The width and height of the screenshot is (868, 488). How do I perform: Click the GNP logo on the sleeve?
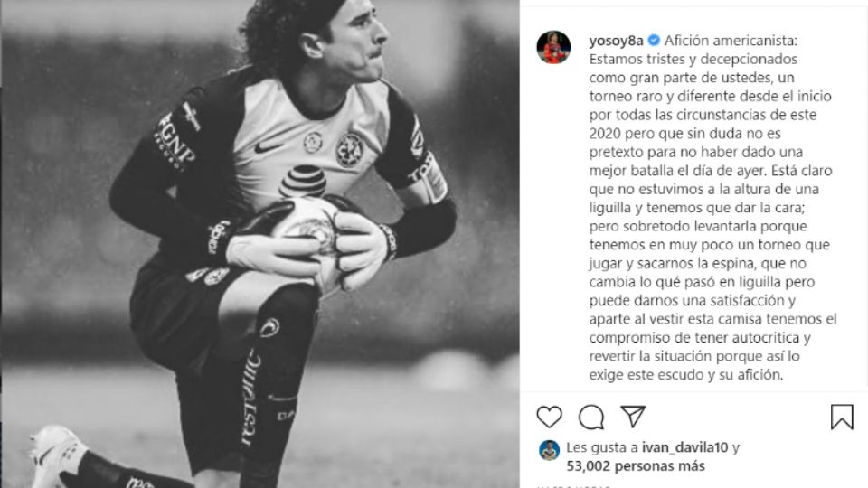click(x=175, y=142)
